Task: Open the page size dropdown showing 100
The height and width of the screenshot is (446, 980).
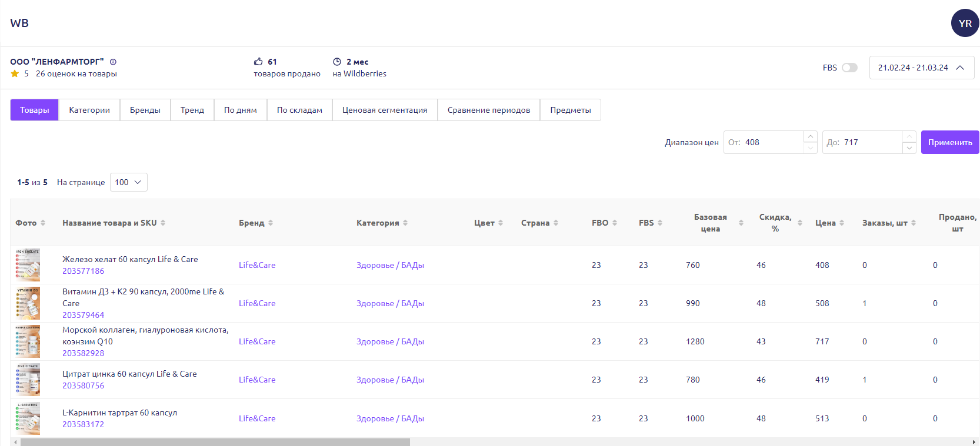Action: (128, 182)
